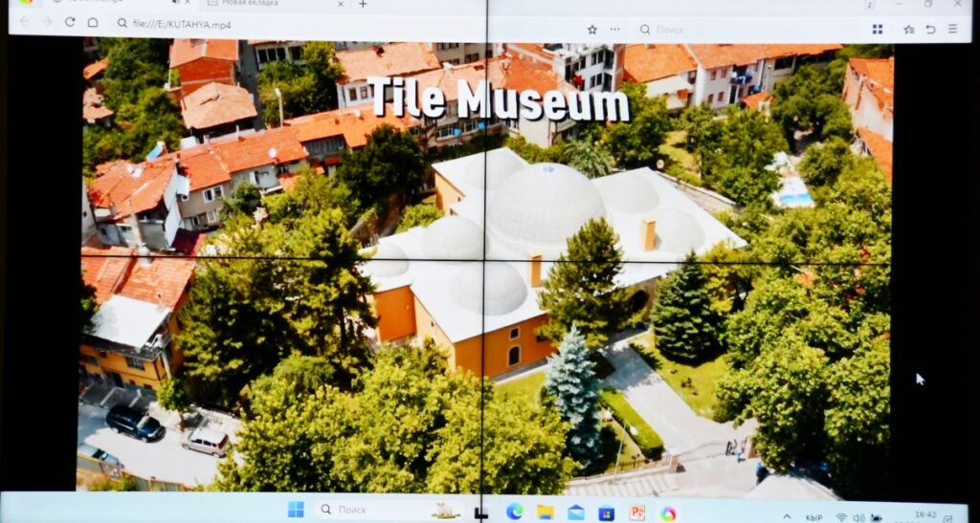Mute the first tab's audio speaker icon
Image resolution: width=980 pixels, height=523 pixels.
174,3
